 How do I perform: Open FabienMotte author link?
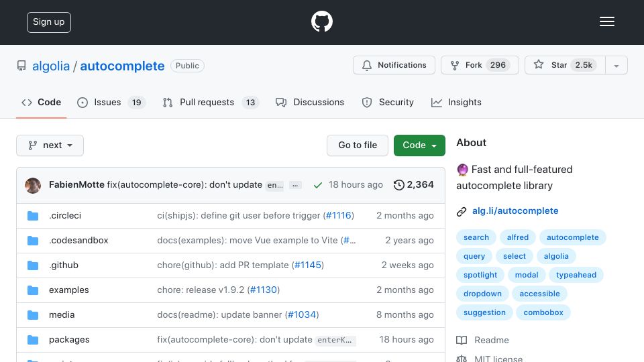[x=76, y=185]
